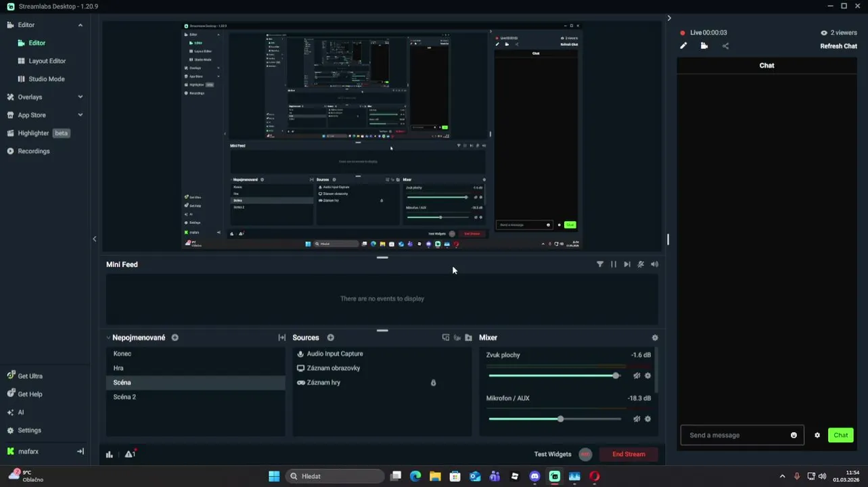This screenshot has width=868, height=487.
Task: Select the Hra scene
Action: [x=196, y=368]
